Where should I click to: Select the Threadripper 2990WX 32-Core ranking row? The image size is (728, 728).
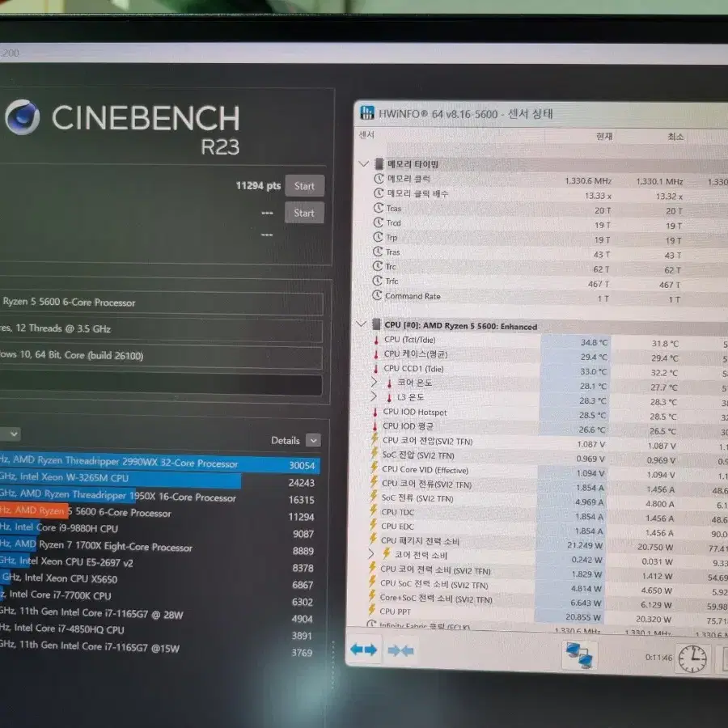tap(159, 463)
